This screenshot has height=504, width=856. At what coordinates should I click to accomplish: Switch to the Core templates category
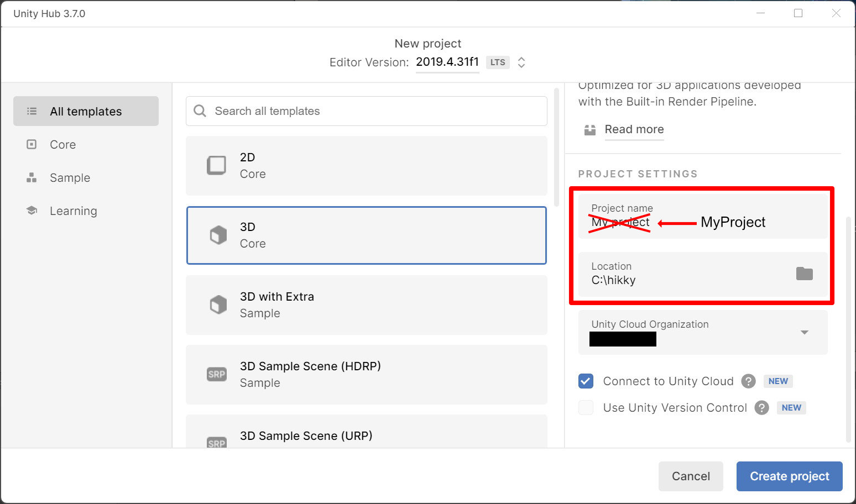tap(62, 145)
